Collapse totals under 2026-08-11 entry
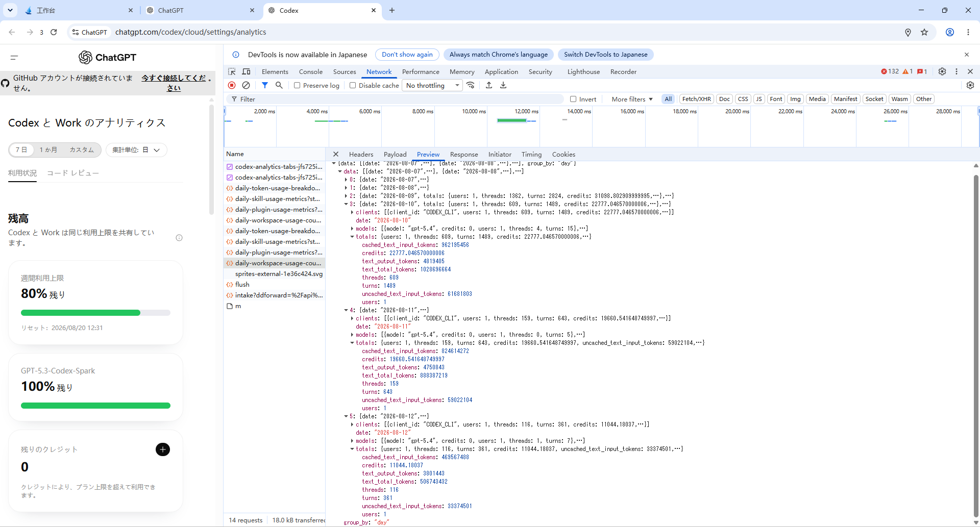Screen dimensions: 980x527 click(352, 343)
